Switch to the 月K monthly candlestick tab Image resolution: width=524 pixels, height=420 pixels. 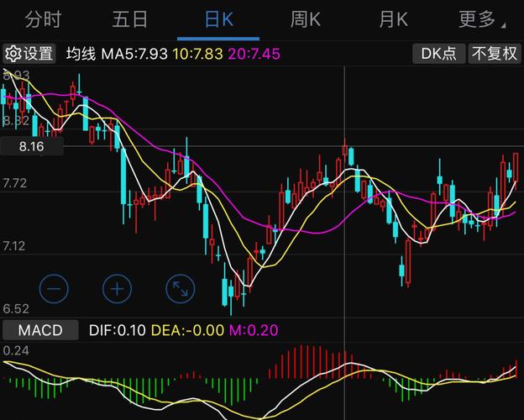pos(393,19)
